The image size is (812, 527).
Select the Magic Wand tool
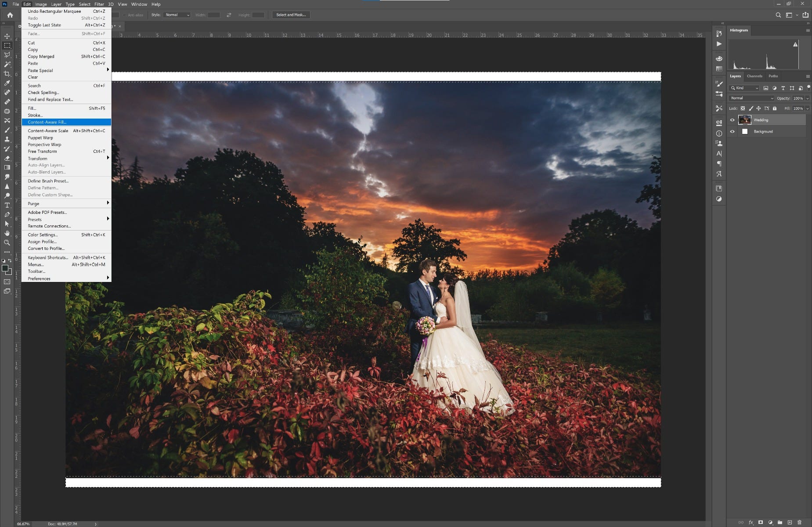pos(7,65)
